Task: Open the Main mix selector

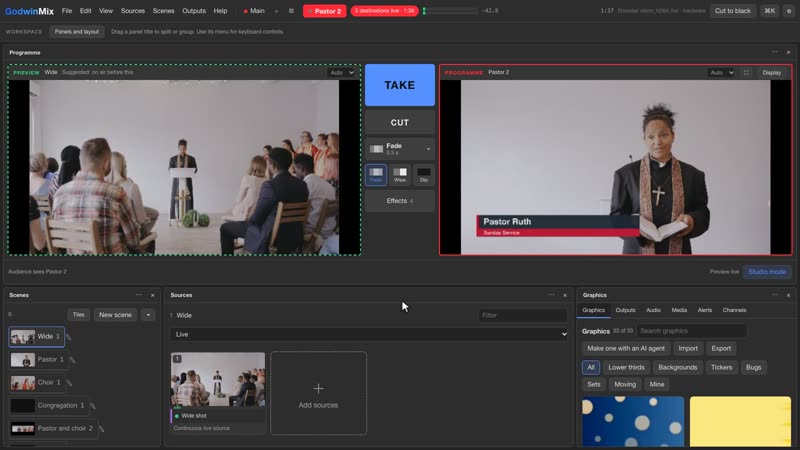Action: pos(255,11)
